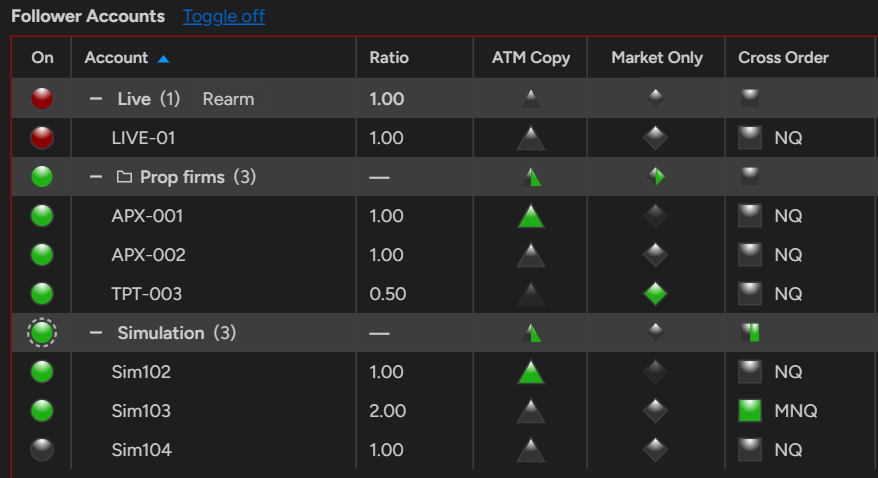Toggle Market Only diamond for Live group
Image resolution: width=878 pixels, height=478 pixels.
[x=655, y=98]
